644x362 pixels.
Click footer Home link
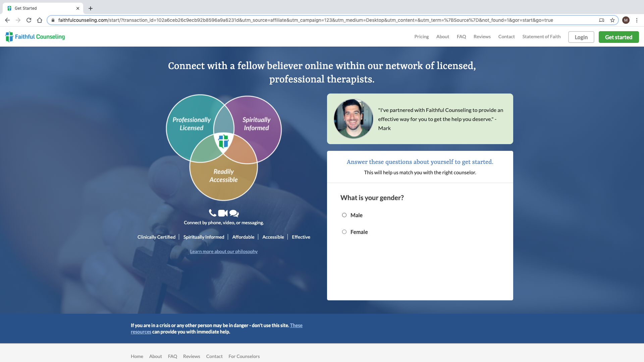point(137,356)
